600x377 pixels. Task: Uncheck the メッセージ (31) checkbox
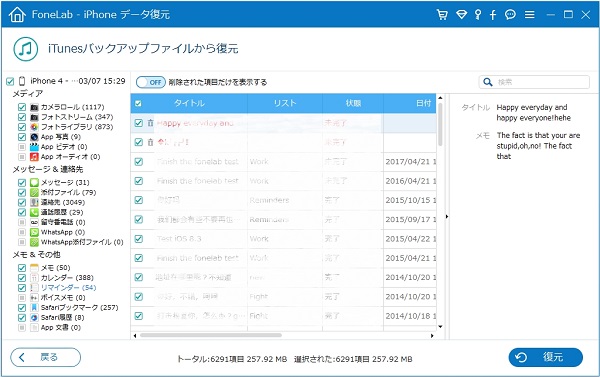[22, 183]
